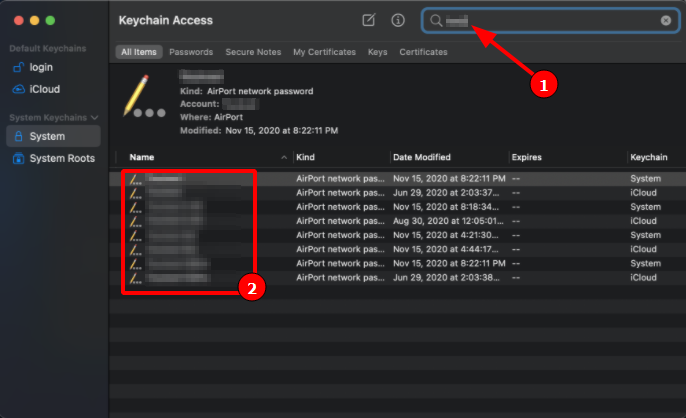686x418 pixels.
Task: Select the System keychain
Action: pos(53,136)
